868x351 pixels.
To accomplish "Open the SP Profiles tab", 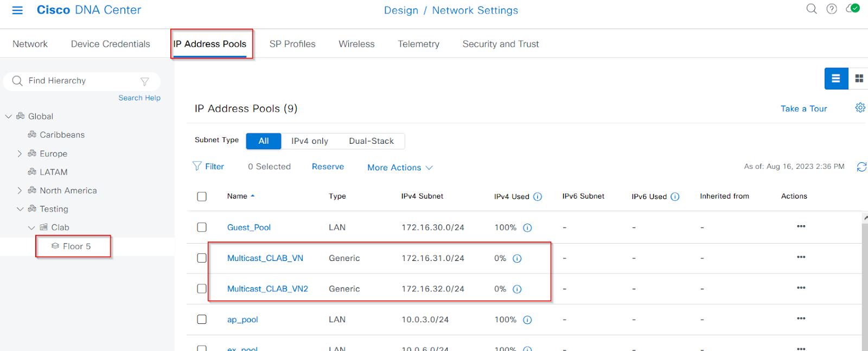I will tap(292, 44).
